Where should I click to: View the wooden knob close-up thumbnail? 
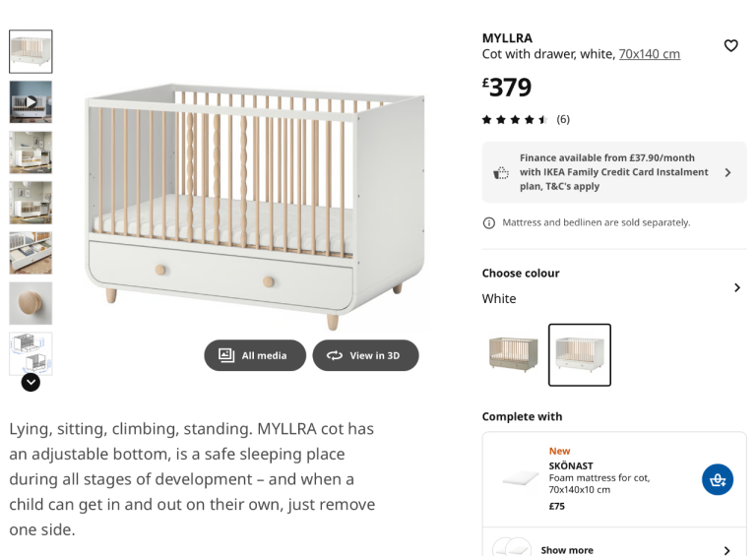(31, 303)
